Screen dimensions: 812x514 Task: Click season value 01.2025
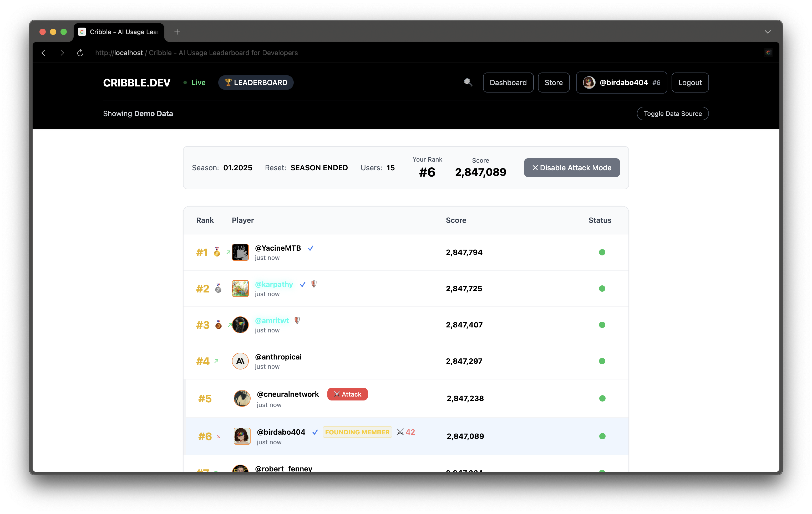[x=237, y=167]
